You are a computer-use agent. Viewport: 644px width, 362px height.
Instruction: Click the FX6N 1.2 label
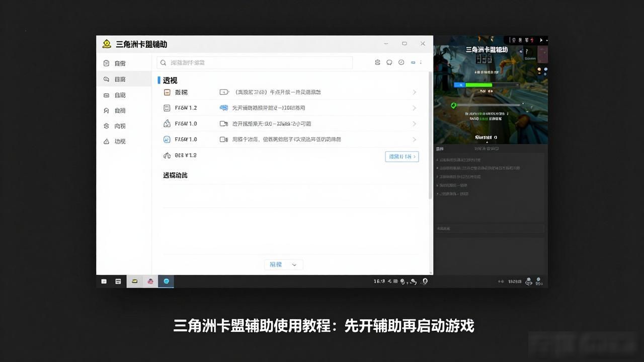[x=186, y=108]
